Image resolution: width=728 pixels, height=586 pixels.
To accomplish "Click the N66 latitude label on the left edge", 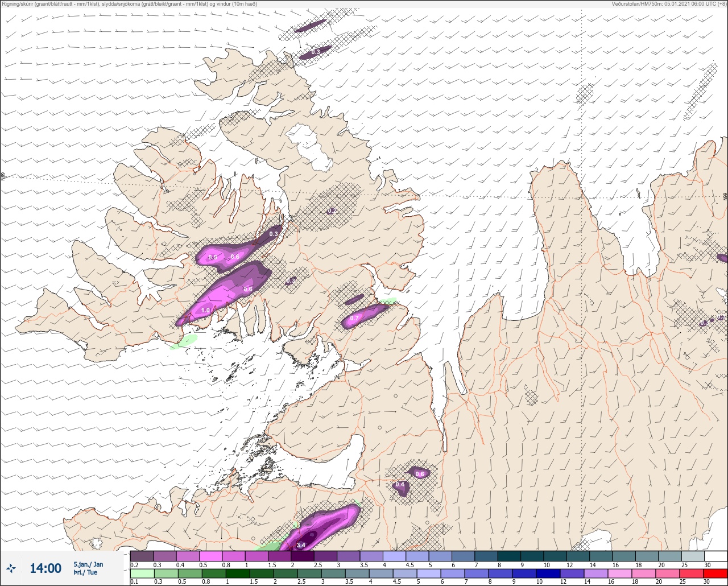I will point(3,177).
